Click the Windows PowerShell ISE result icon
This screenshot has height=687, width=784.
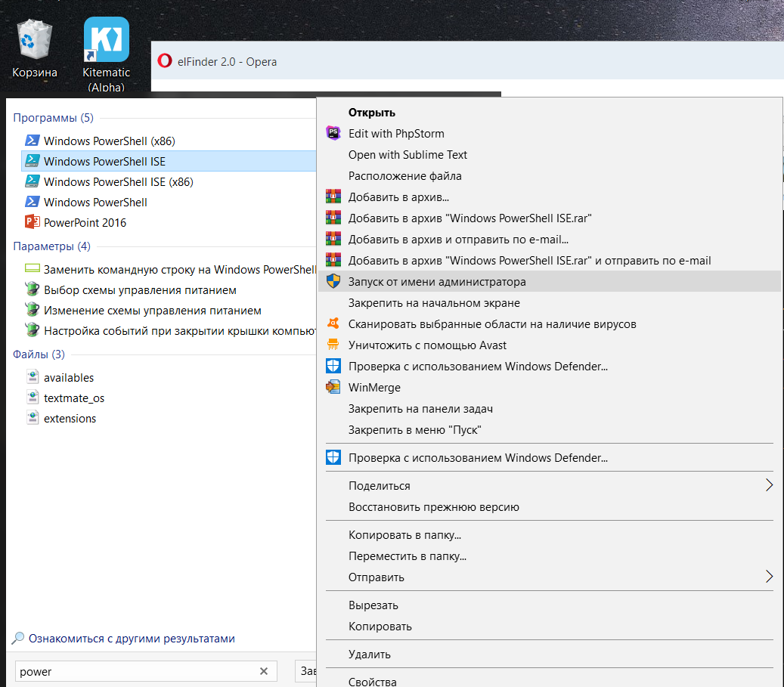33,161
